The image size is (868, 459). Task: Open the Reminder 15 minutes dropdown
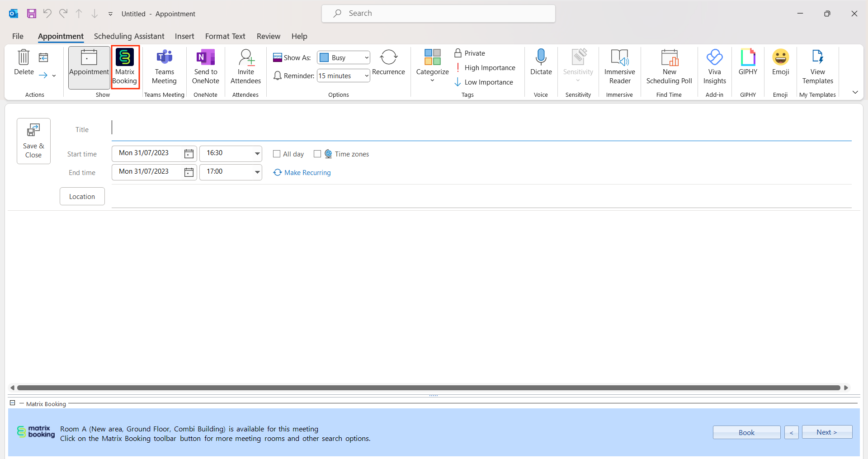[x=366, y=76]
